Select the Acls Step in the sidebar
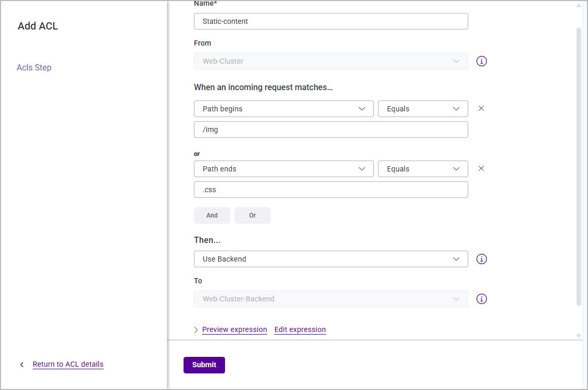 pos(34,67)
